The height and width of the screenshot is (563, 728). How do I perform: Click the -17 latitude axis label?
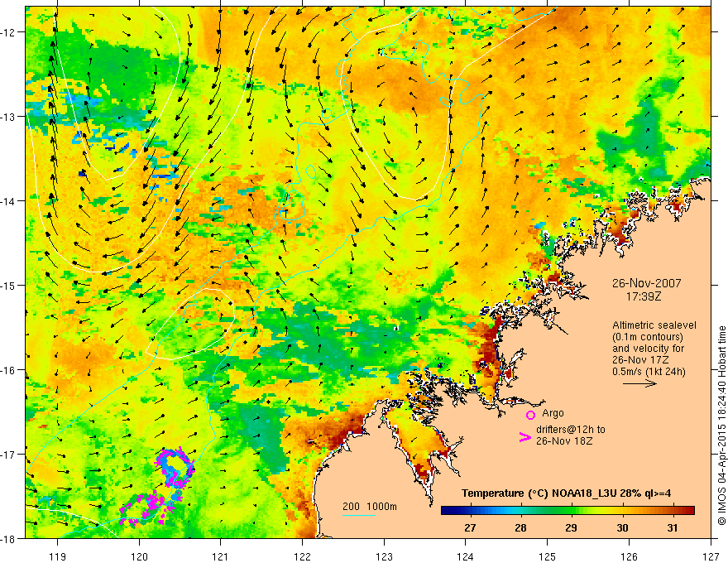pyautogui.click(x=8, y=455)
